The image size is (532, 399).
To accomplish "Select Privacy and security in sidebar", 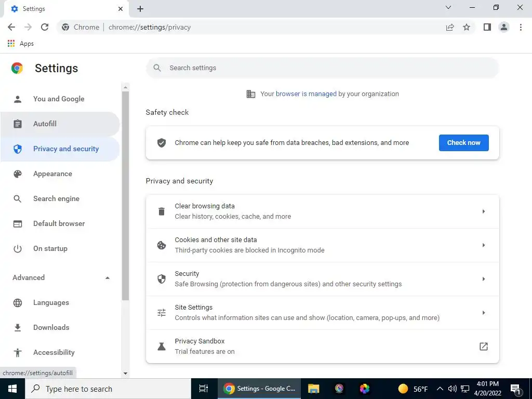I will click(x=60, y=149).
